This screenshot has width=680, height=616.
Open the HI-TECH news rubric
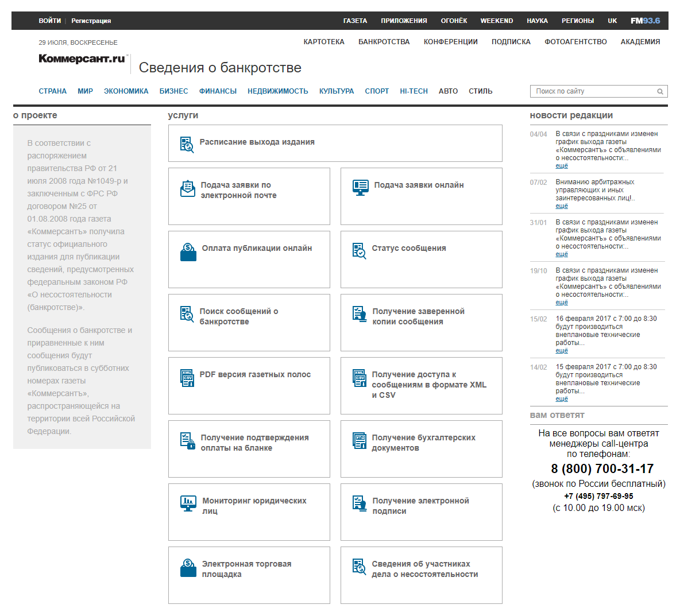414,91
